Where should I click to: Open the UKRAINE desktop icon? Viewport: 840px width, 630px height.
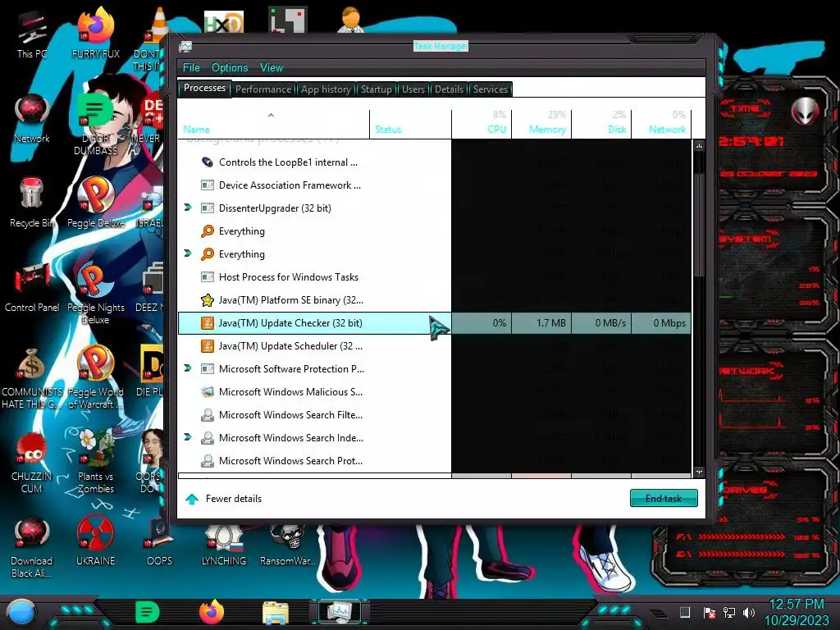pyautogui.click(x=96, y=540)
